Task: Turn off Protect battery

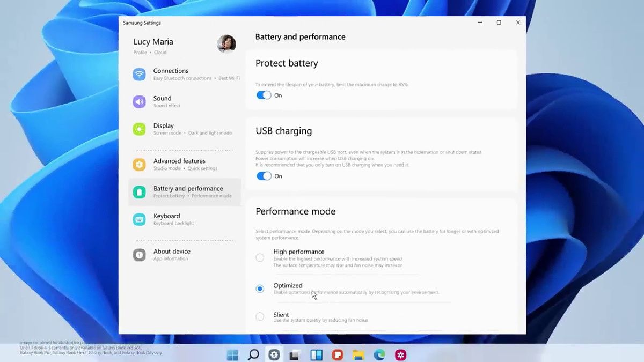Action: [x=264, y=95]
